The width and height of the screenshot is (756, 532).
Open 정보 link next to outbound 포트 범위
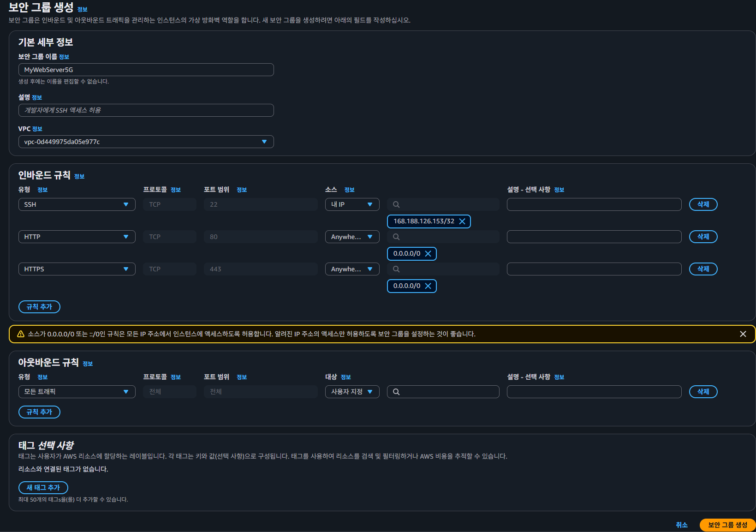tap(242, 377)
